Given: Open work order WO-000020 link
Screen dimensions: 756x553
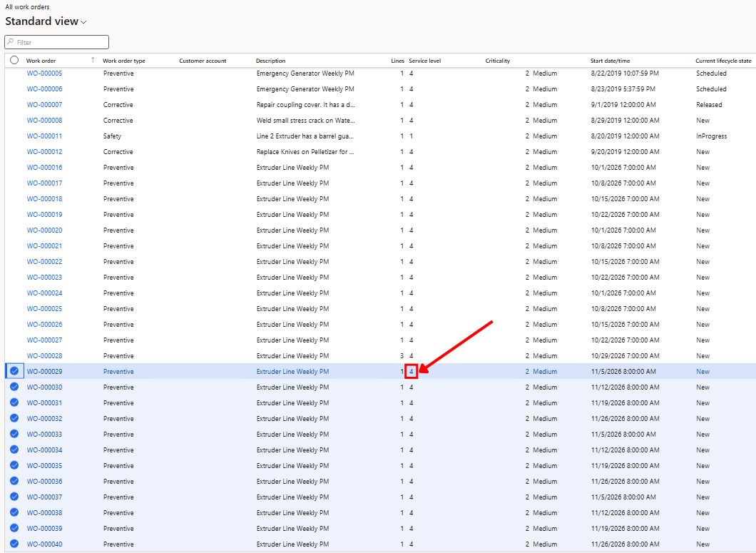Looking at the screenshot, I should click(44, 230).
